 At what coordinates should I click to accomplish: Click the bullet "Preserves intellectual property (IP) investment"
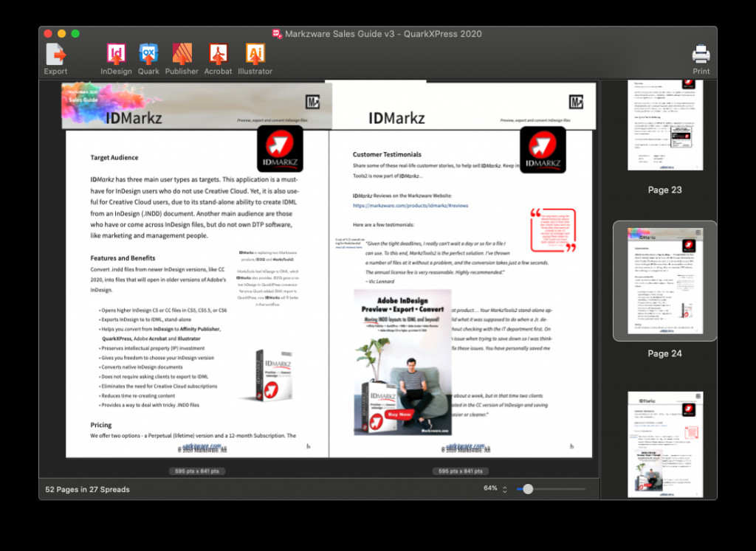(x=152, y=348)
